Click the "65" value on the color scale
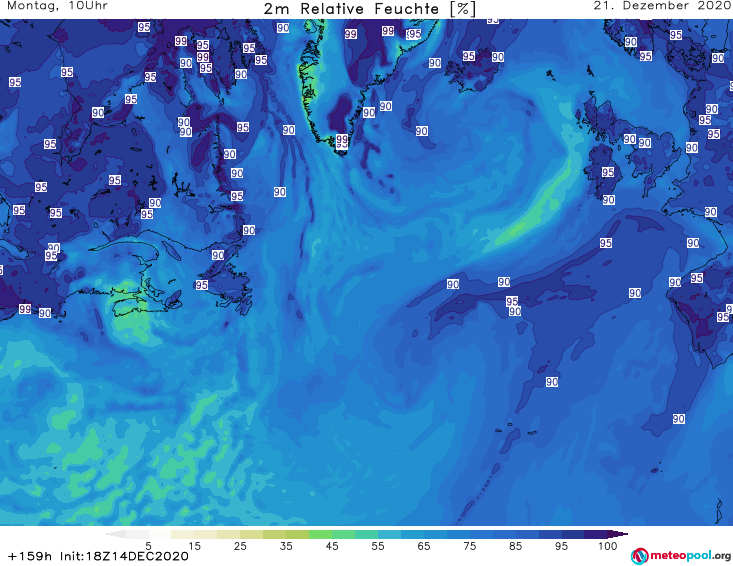The width and height of the screenshot is (733, 566). (424, 546)
